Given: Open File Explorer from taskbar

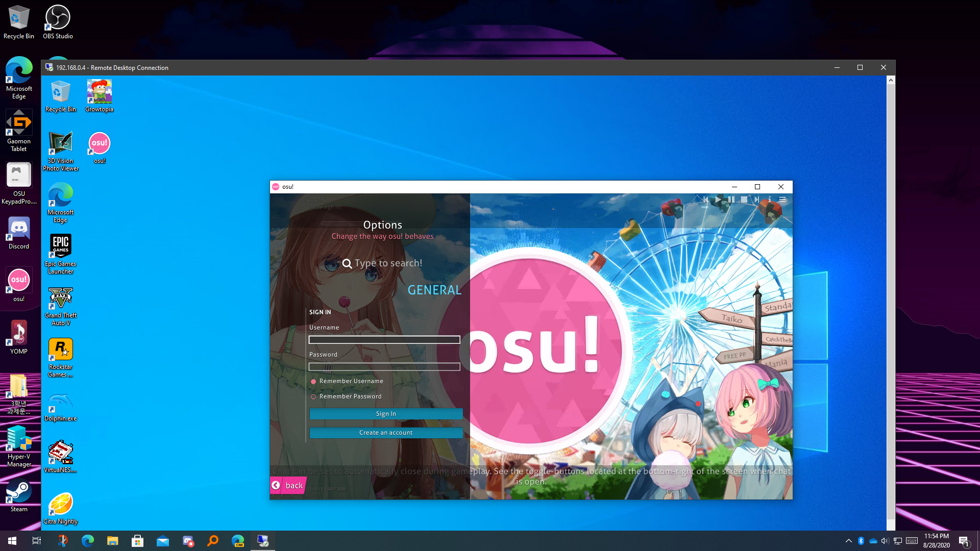Looking at the screenshot, I should coord(112,541).
